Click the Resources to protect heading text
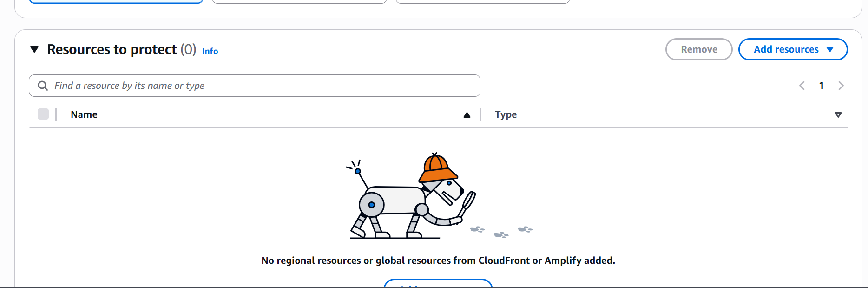This screenshot has height=288, width=868. point(112,49)
